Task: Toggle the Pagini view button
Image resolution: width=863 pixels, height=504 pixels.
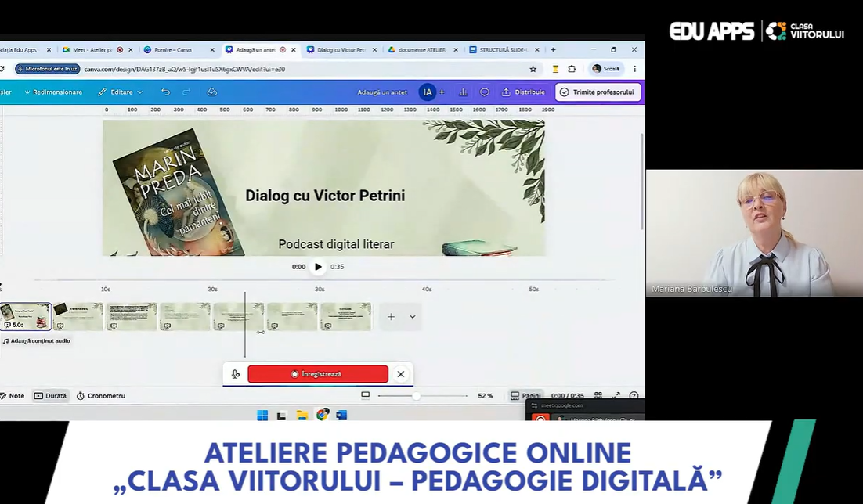Action: 525,395
